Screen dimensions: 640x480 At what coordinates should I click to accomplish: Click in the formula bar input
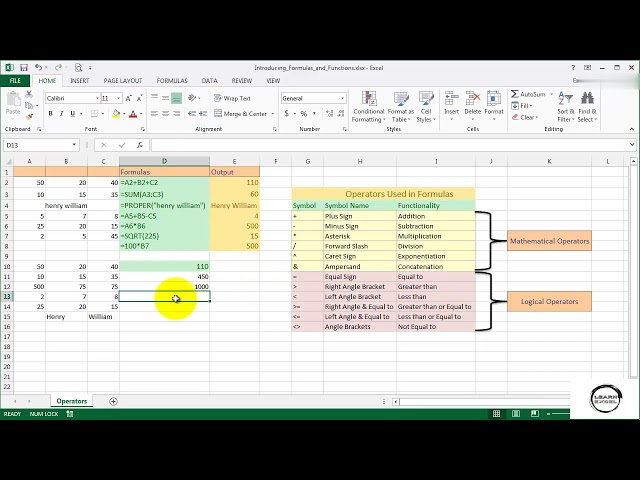[x=390, y=145]
